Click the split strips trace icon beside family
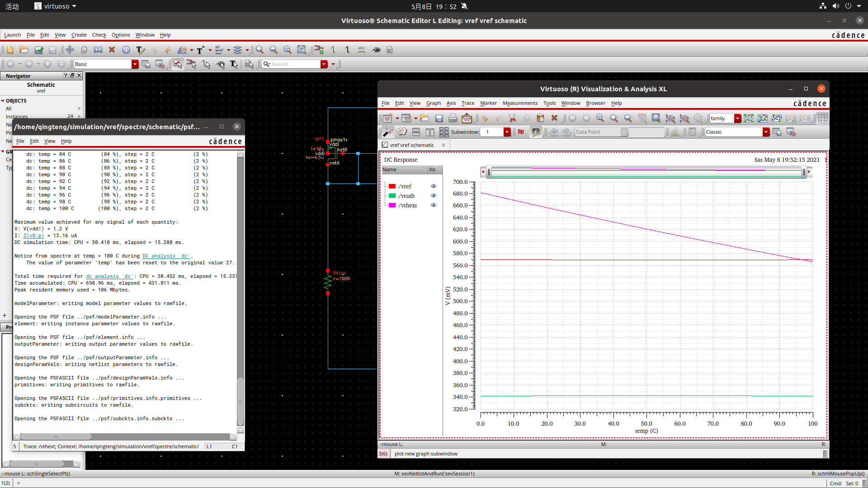This screenshot has width=868, height=488. (x=749, y=118)
